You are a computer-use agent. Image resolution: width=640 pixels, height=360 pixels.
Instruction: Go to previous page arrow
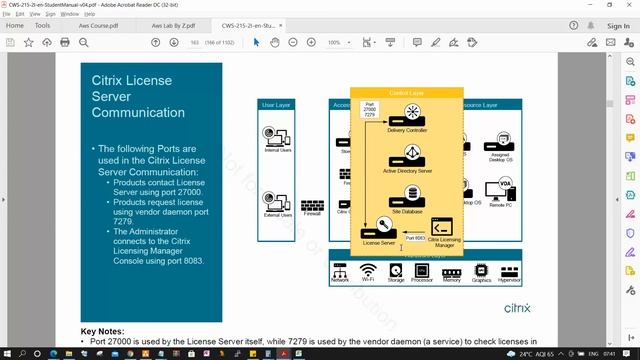click(156, 42)
